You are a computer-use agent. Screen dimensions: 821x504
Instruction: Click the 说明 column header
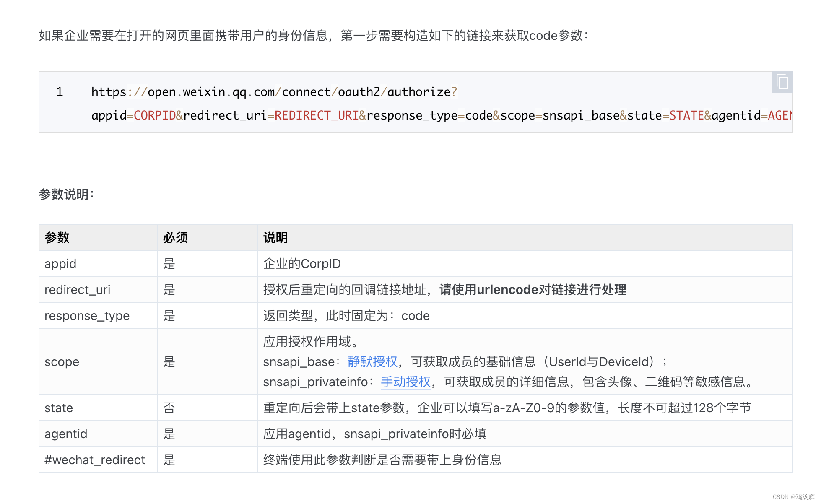[275, 238]
